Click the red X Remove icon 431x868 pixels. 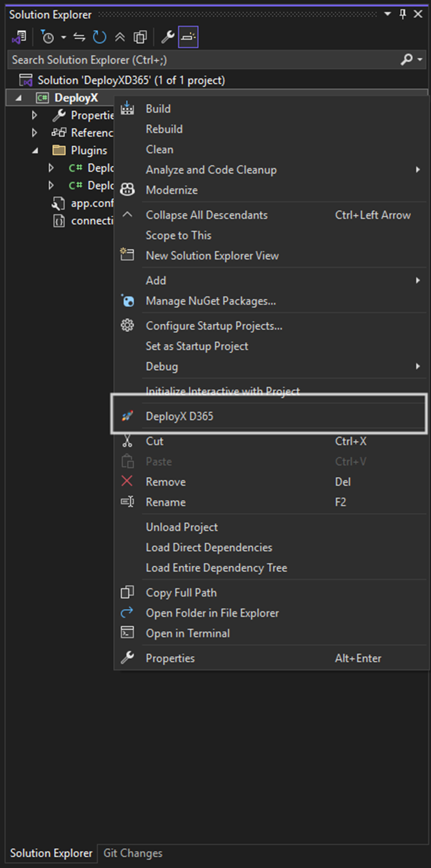tap(127, 482)
